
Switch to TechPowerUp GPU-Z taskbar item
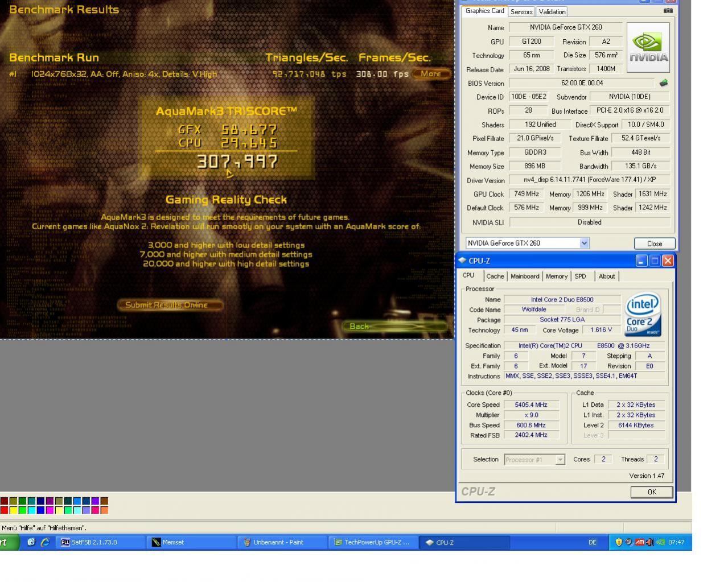[374, 542]
